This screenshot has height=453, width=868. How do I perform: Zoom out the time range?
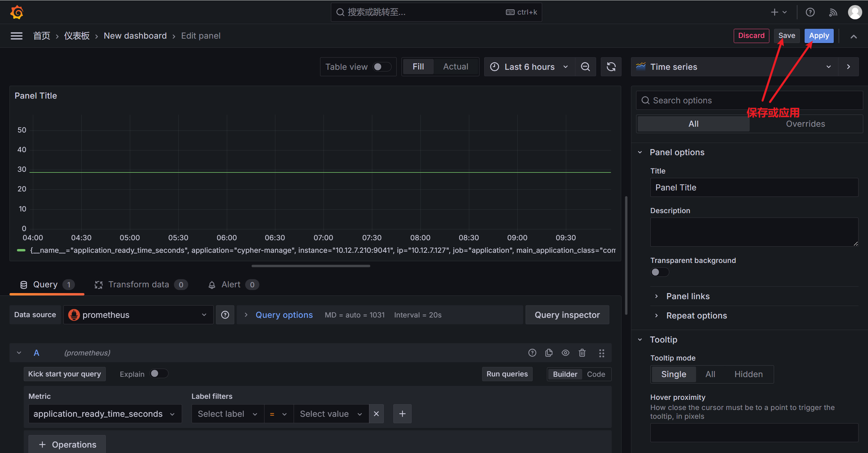(586, 67)
